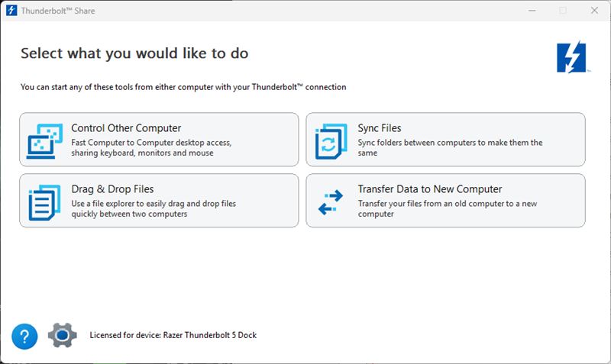Screen dimensions: 611x364
Task: Click the 'Select what you would like to do' heading
Action: [x=134, y=53]
